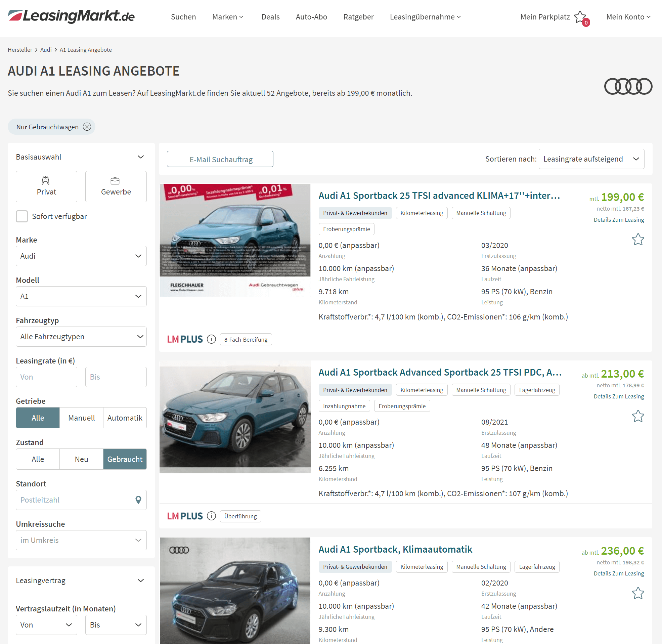
Task: Open the 213,00 € offer car thumbnail
Action: pyautogui.click(x=235, y=417)
